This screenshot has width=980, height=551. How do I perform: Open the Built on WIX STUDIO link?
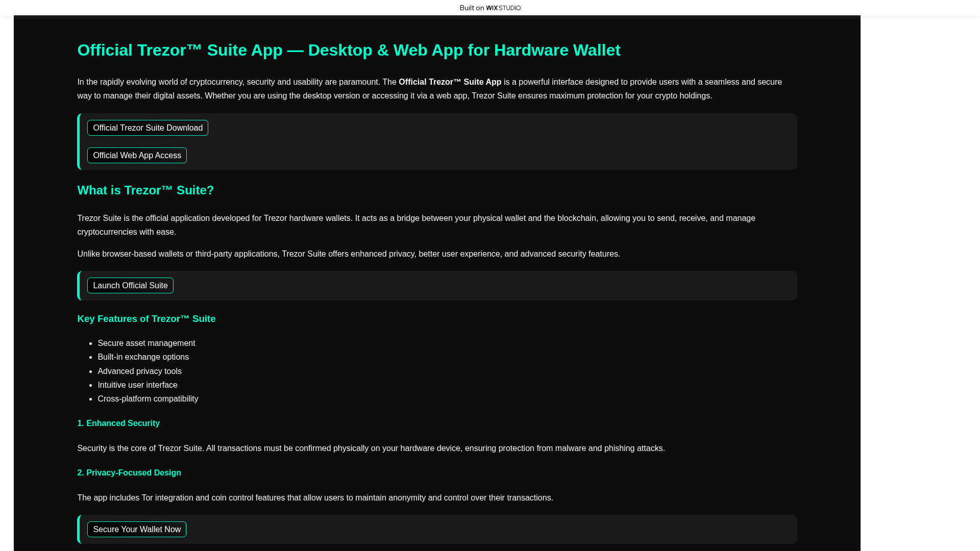[x=489, y=8]
